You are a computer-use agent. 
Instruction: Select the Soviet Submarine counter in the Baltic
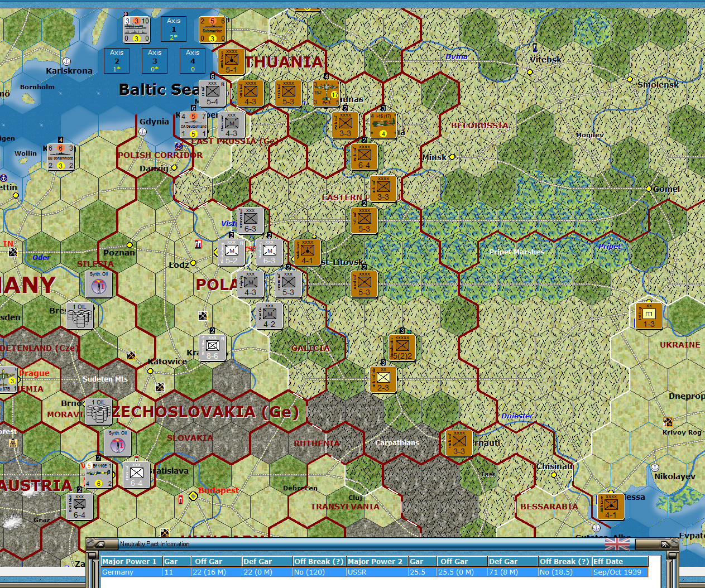(212, 30)
